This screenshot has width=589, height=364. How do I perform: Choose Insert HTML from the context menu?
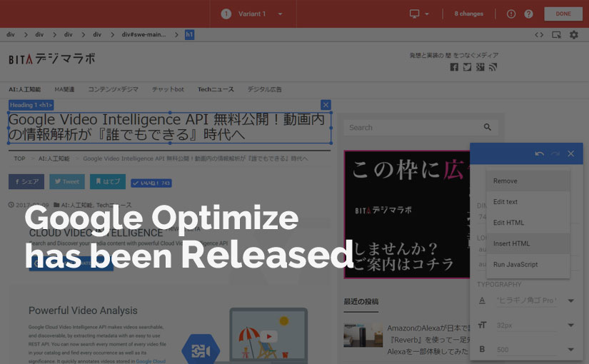pos(528,243)
